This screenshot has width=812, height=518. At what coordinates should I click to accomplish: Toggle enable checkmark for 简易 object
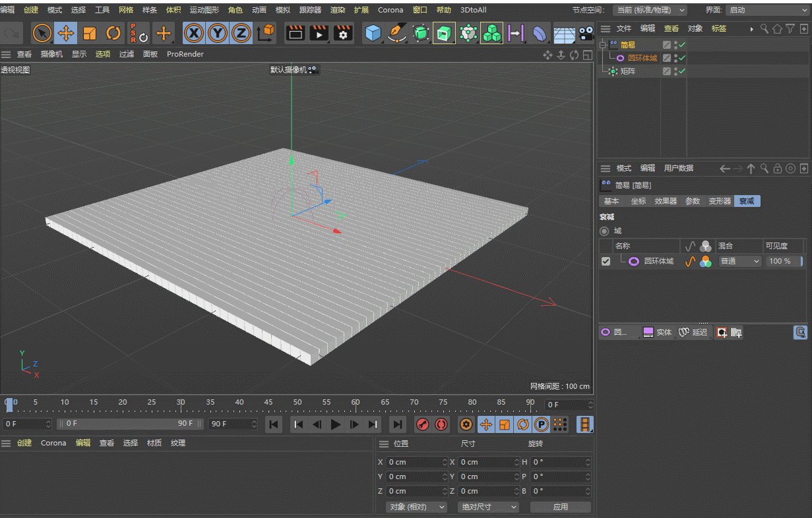683,45
